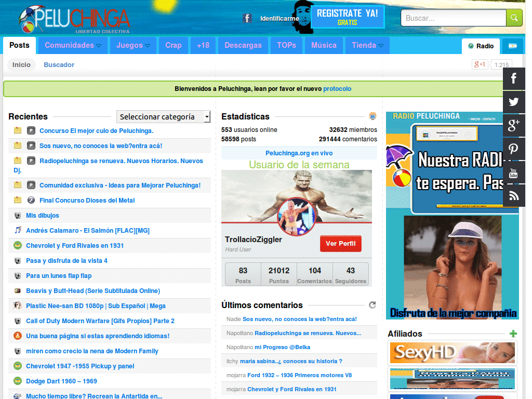Share on Facebook via the side bar
This screenshot has width=532, height=399.
pyautogui.click(x=514, y=78)
